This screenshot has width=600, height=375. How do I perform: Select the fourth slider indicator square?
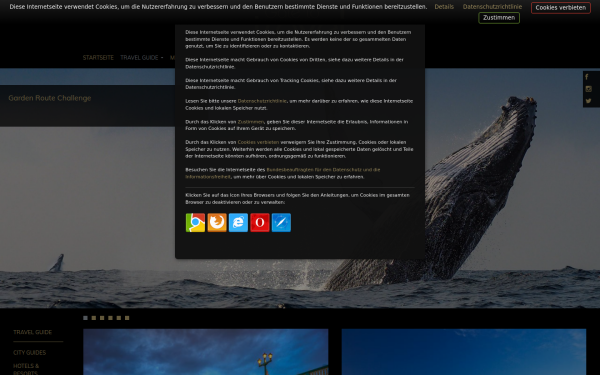[110, 318]
